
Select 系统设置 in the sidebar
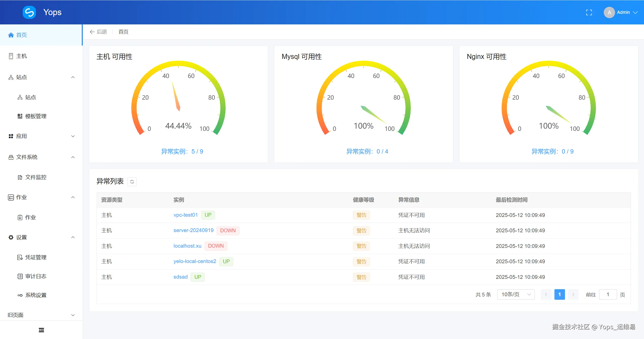[x=36, y=295]
